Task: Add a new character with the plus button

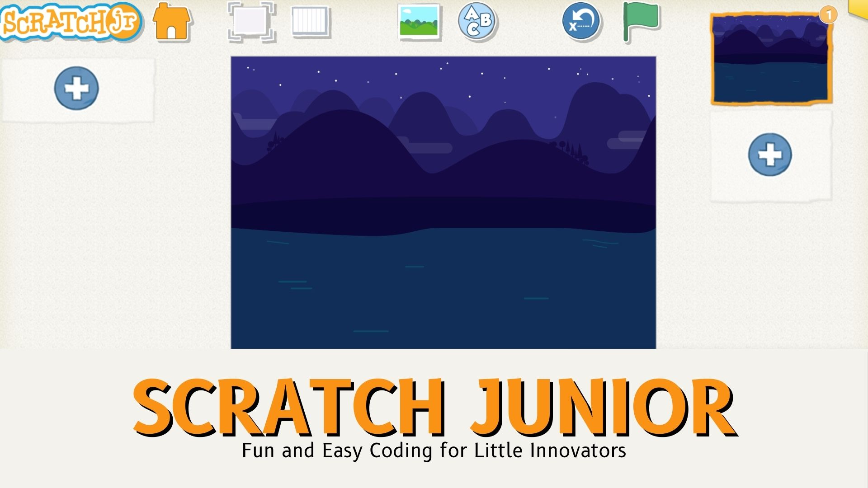Action: [76, 88]
